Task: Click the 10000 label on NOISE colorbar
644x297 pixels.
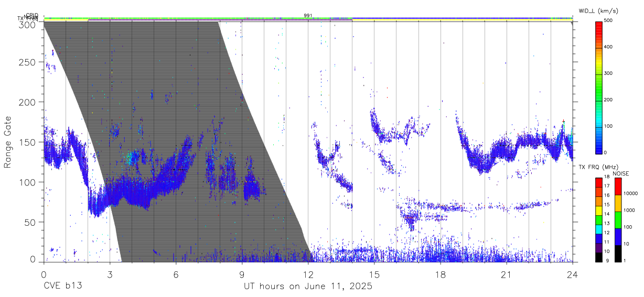Action: (631, 194)
